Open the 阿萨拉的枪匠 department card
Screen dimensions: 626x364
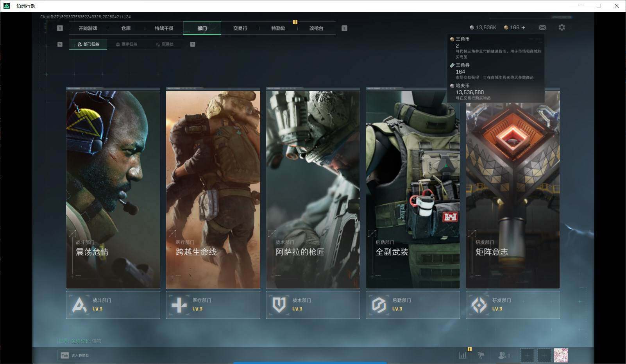pos(313,189)
